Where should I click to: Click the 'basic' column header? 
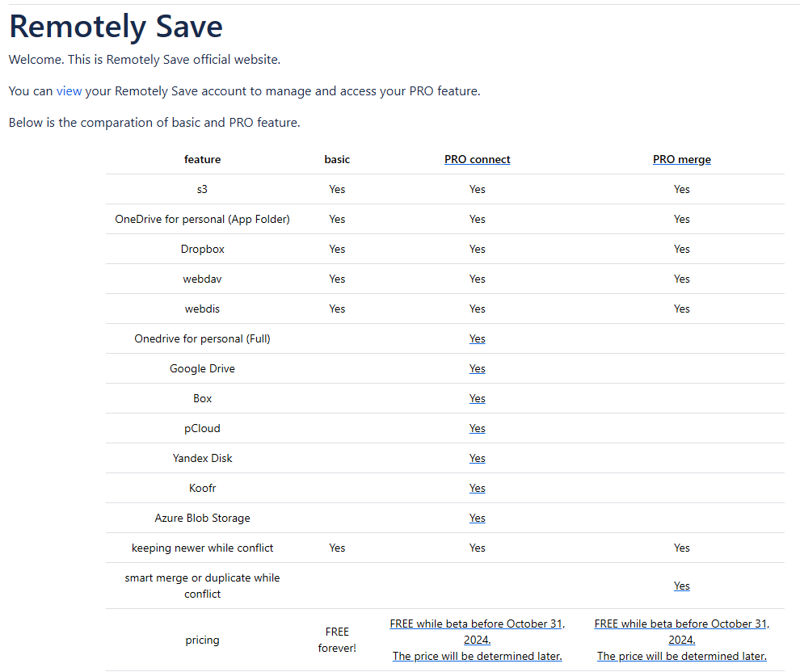point(337,160)
